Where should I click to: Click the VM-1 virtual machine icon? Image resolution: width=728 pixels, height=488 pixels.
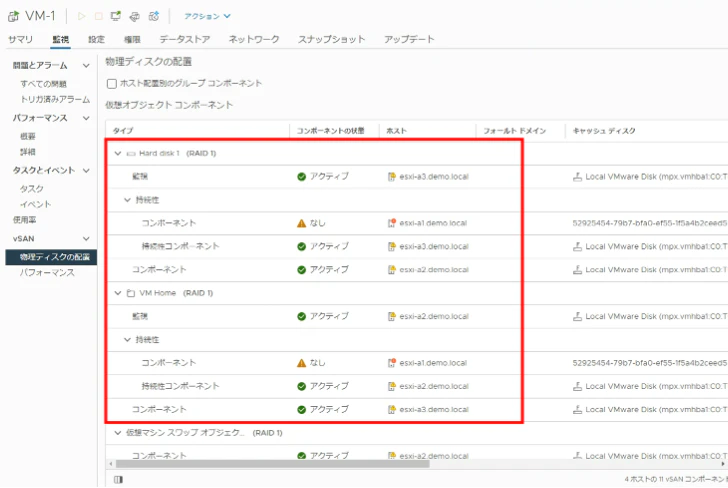pos(13,16)
